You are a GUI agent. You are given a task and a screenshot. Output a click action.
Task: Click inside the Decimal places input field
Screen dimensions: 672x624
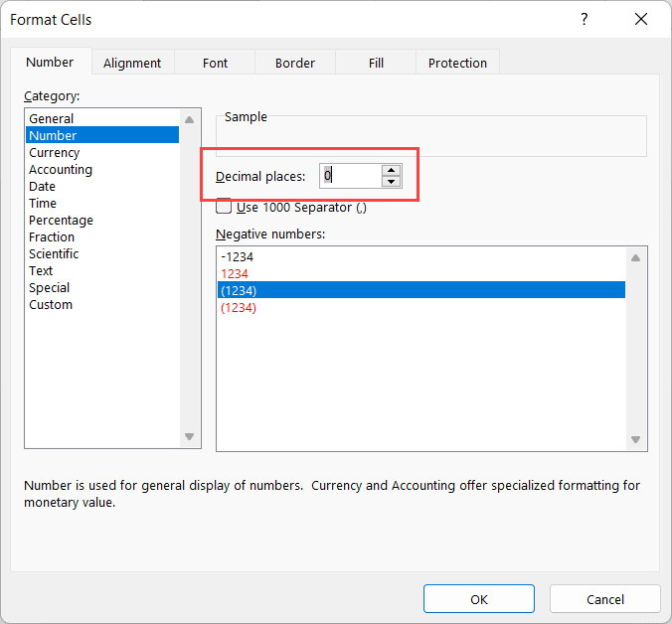click(350, 176)
